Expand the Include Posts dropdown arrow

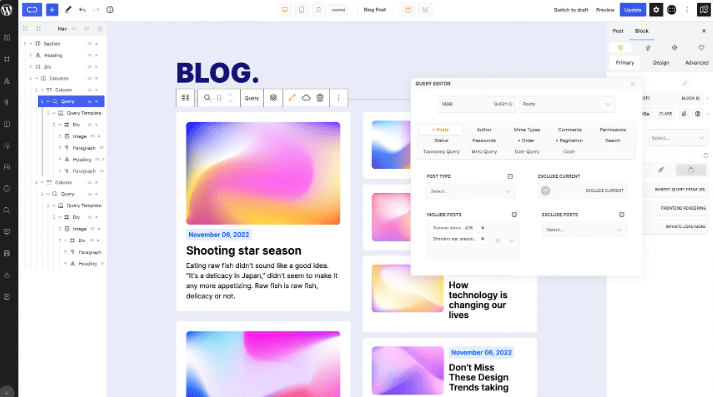pyautogui.click(x=512, y=241)
